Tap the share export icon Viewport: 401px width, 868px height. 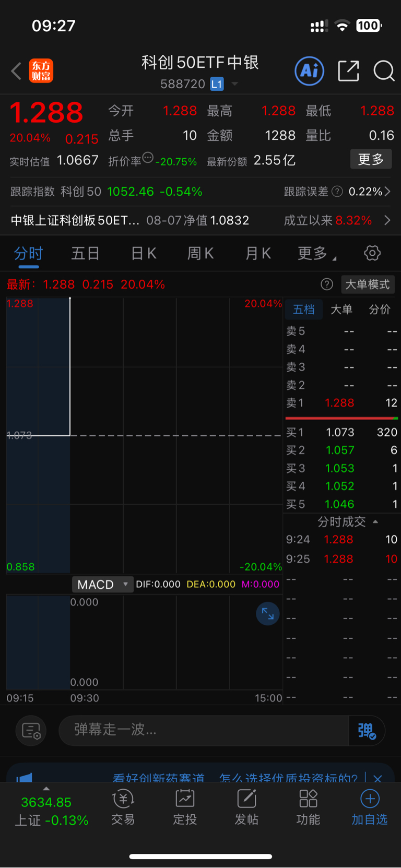pyautogui.click(x=348, y=71)
